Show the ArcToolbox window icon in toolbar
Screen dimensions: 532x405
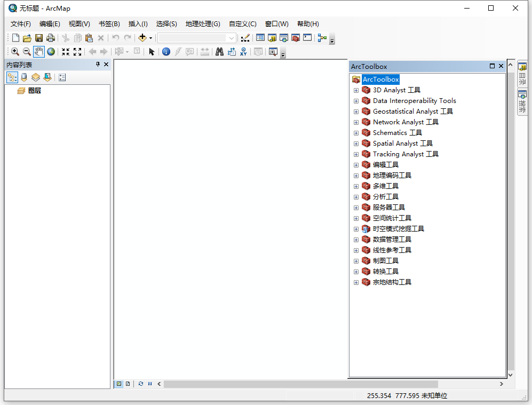point(296,38)
